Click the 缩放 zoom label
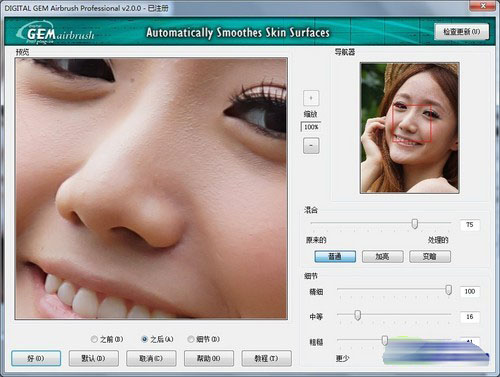 coord(310,114)
